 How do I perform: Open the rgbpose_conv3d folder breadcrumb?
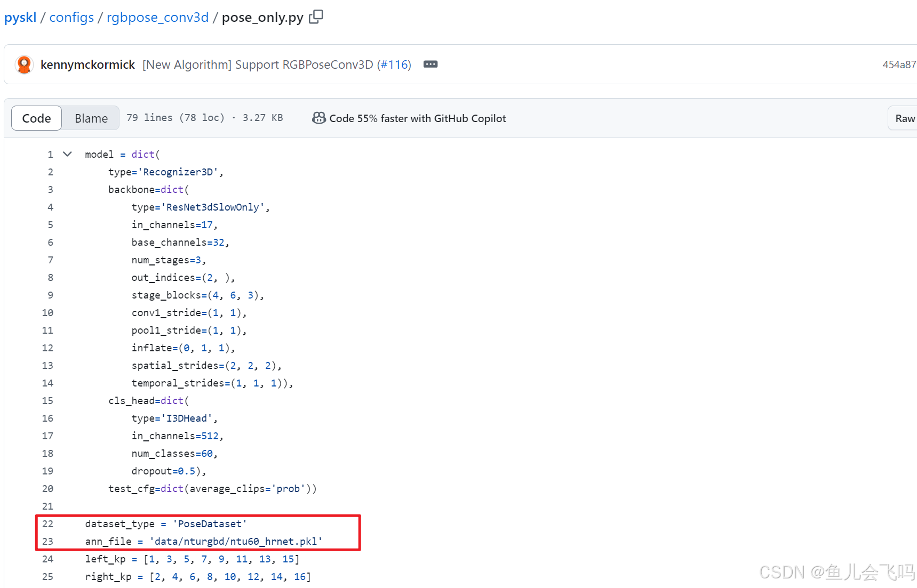(x=157, y=17)
